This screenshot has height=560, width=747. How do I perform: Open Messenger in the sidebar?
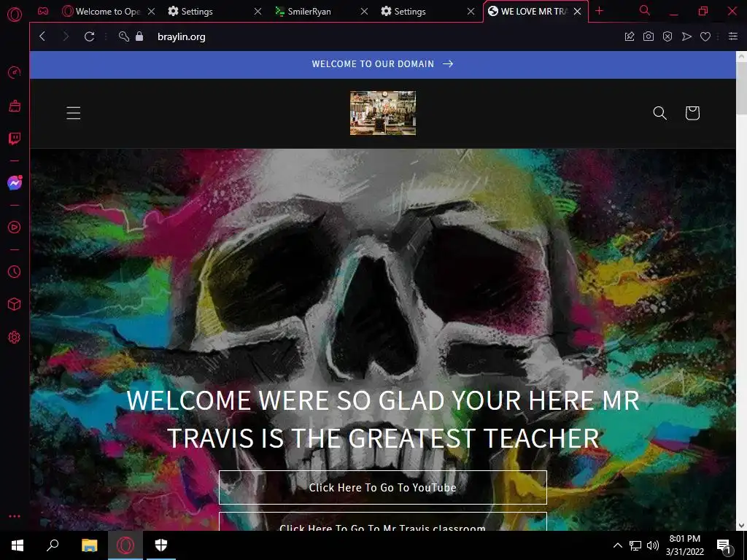pos(15,183)
